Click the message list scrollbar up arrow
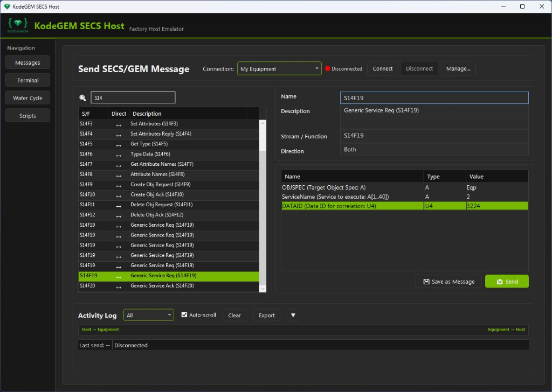This screenshot has height=392, width=552. [263, 123]
